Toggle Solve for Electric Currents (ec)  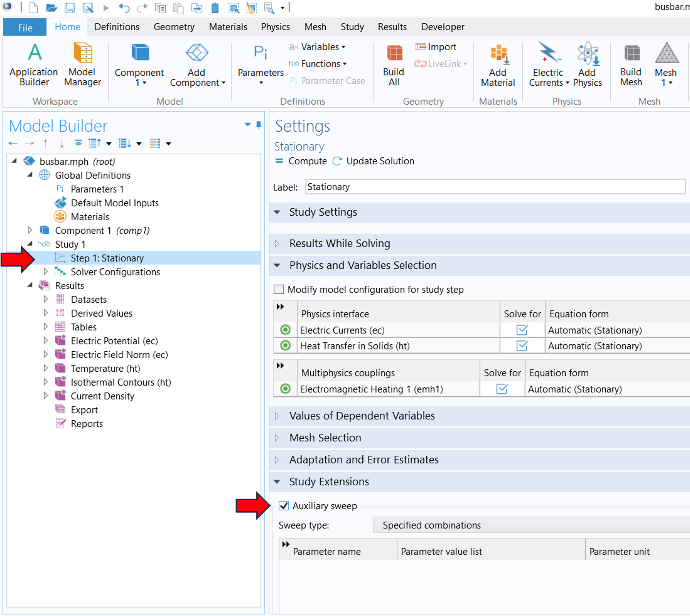tap(522, 330)
